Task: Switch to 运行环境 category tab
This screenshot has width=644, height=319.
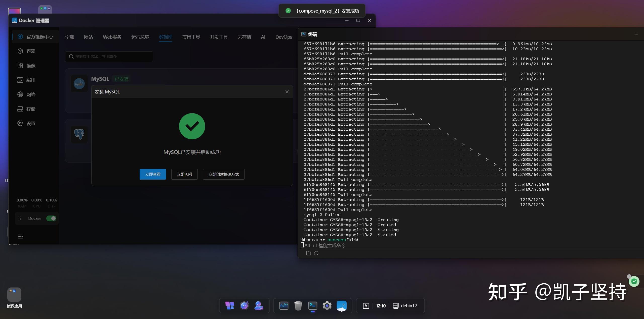Action: pyautogui.click(x=140, y=37)
